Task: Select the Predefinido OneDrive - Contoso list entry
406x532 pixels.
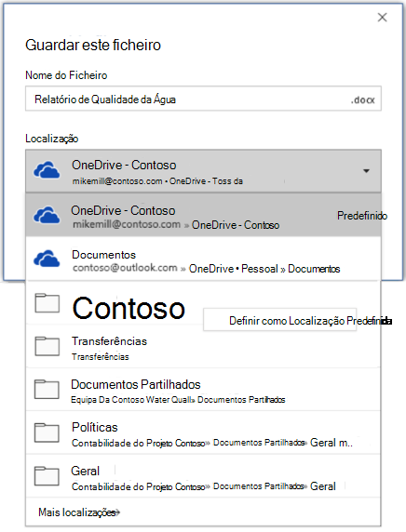Action: click(203, 215)
